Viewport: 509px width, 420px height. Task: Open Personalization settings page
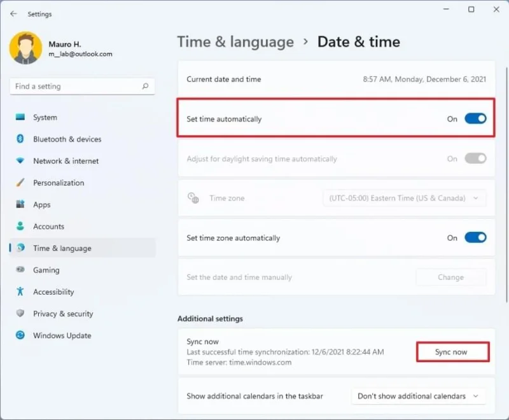[82, 183]
